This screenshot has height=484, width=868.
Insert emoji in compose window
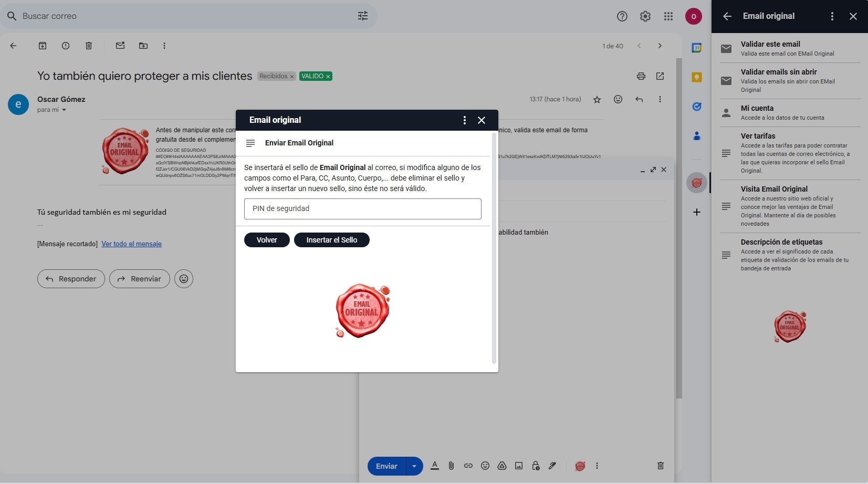click(485, 466)
